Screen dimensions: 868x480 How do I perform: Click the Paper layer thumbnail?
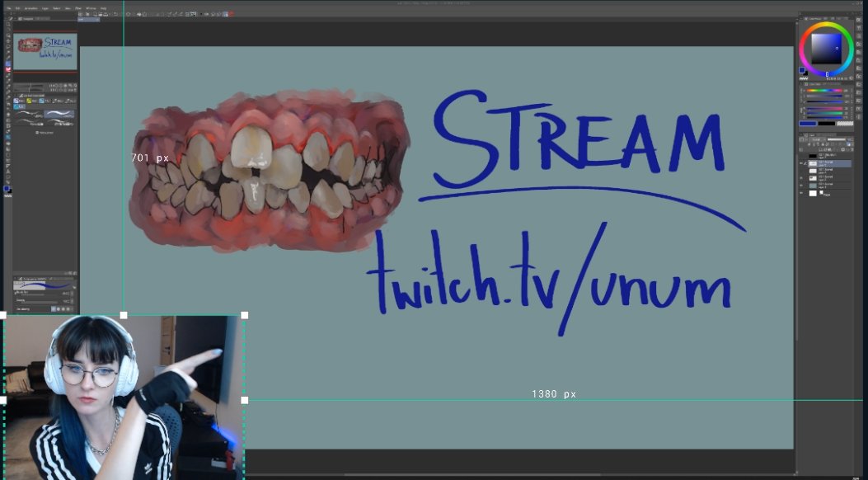814,193
